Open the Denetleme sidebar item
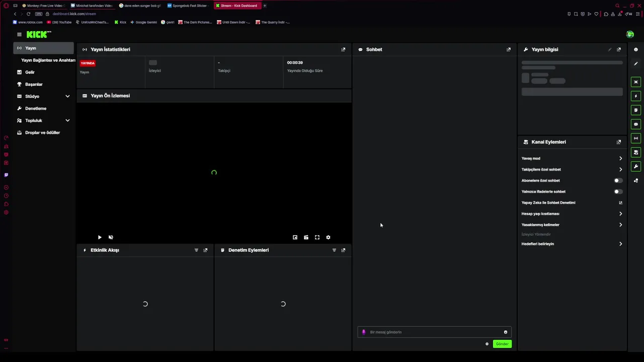This screenshot has height=362, width=644. 44,108
